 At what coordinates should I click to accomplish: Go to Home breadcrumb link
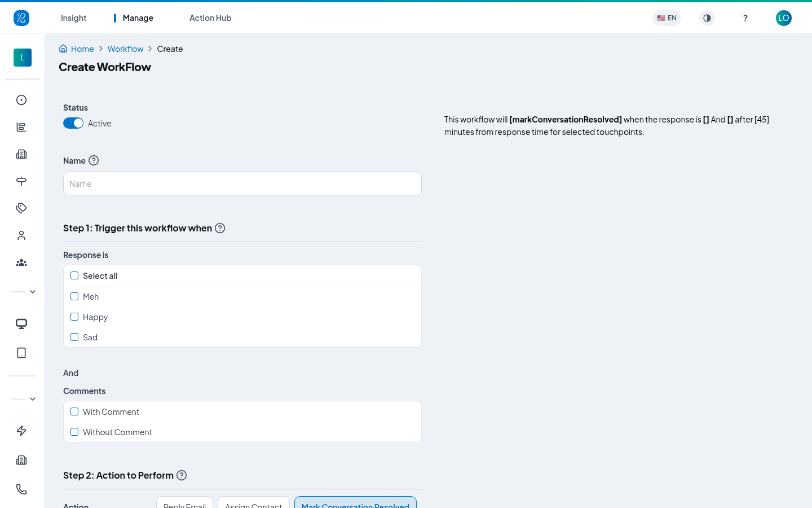click(82, 49)
